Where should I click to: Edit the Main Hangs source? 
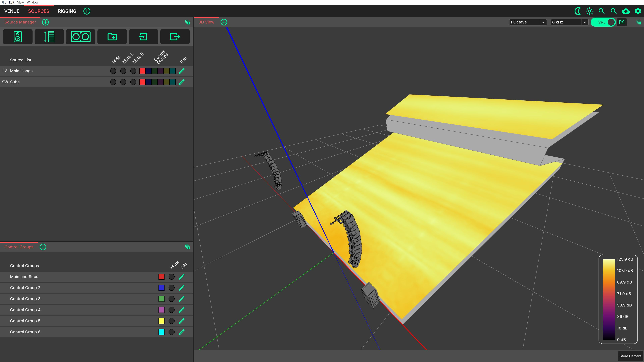[x=182, y=71]
